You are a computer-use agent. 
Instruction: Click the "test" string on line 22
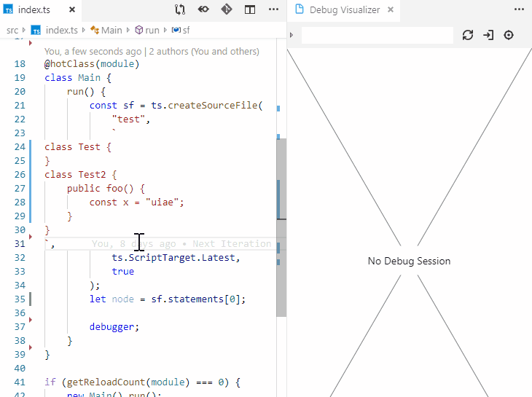(128, 119)
